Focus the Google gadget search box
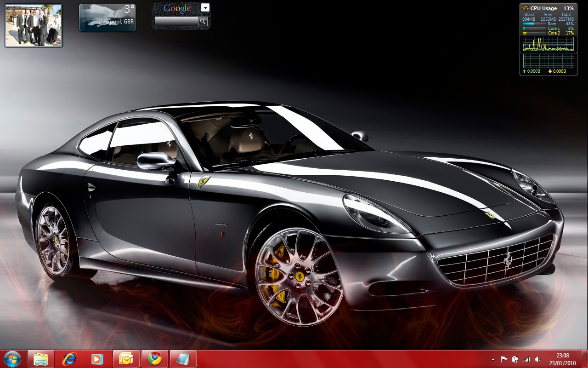This screenshot has width=588, height=368. pos(177,21)
